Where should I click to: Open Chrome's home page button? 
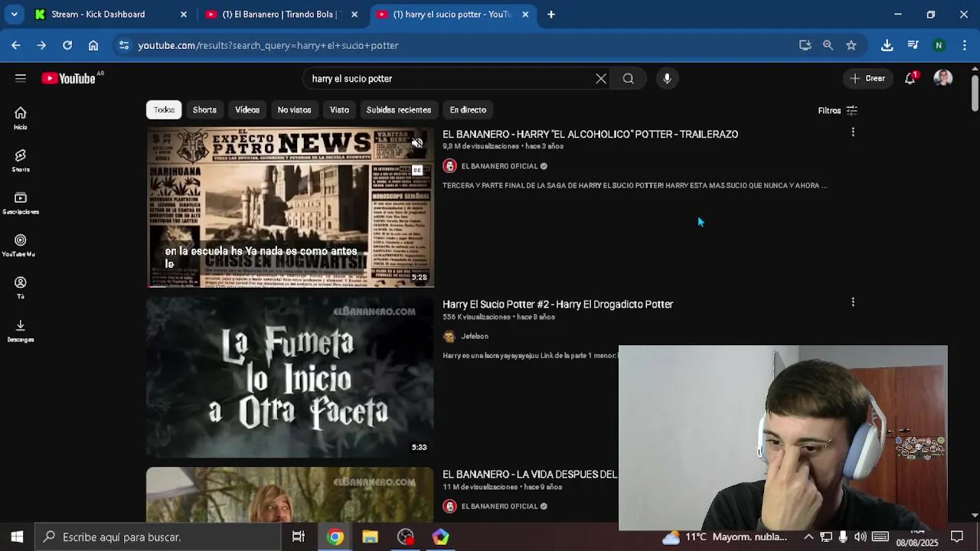pos(93,45)
